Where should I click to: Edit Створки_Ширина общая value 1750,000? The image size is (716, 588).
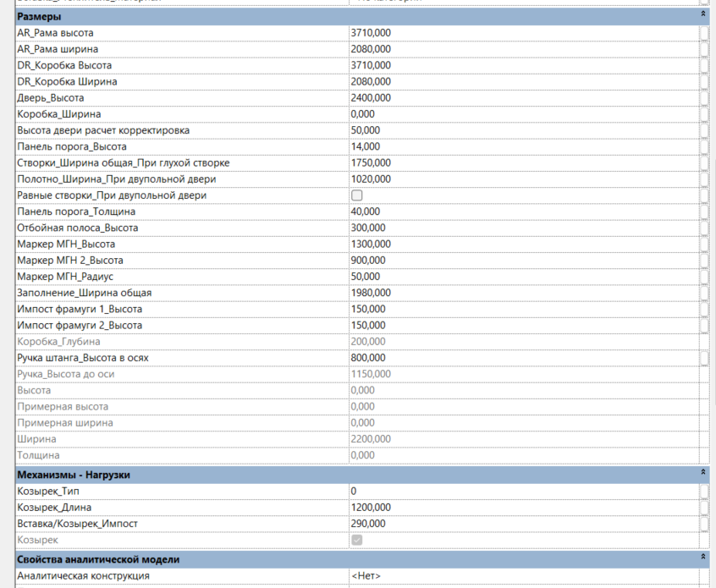point(524,163)
